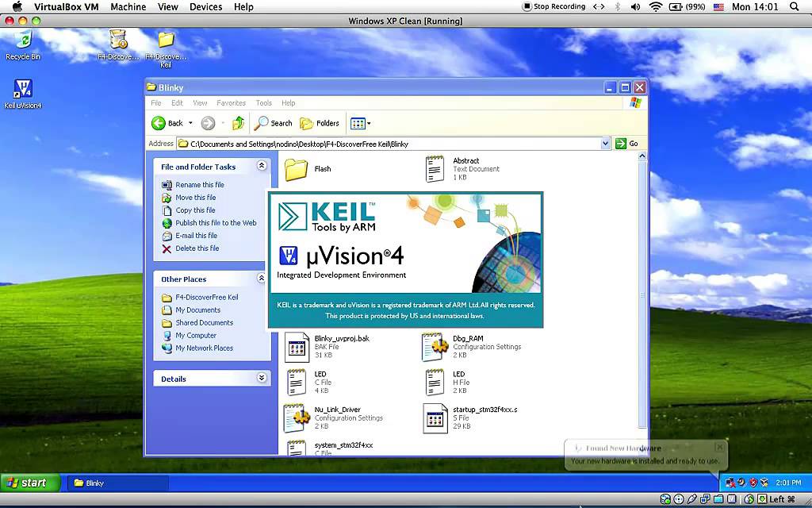The image size is (812, 508).
Task: Select the Nu_Link_Driver configuration file
Action: pyautogui.click(x=334, y=418)
